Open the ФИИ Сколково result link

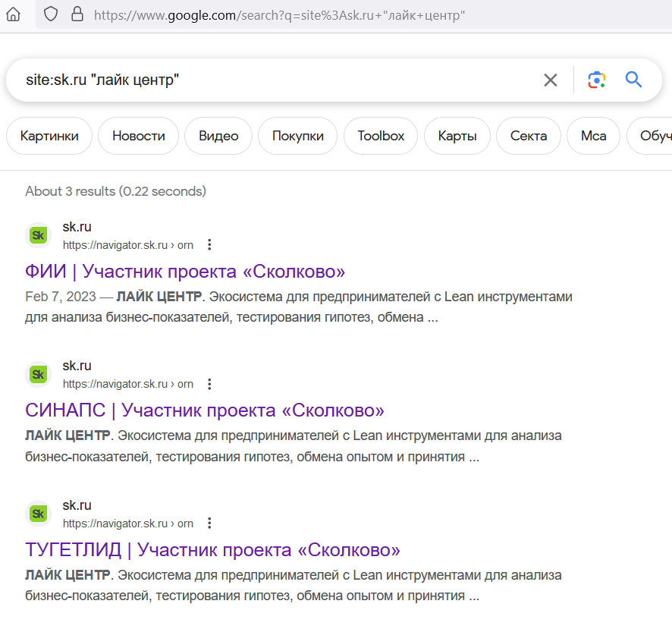click(x=185, y=272)
